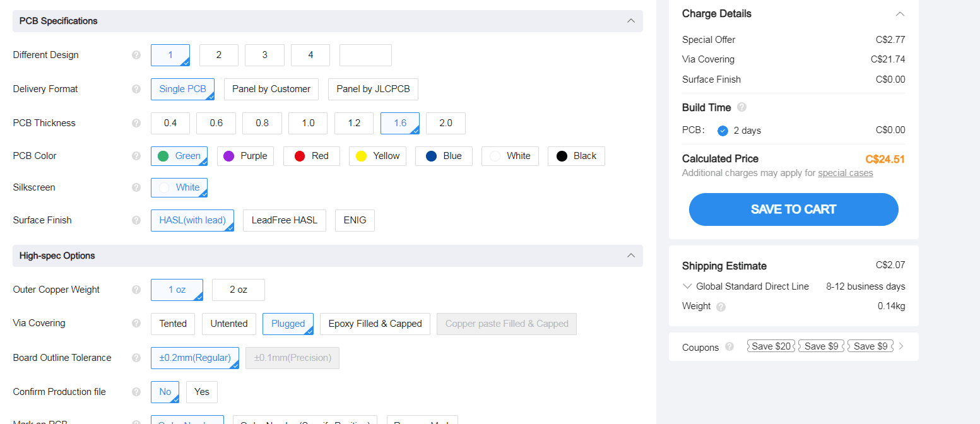Click the Coupons help icon

[729, 346]
